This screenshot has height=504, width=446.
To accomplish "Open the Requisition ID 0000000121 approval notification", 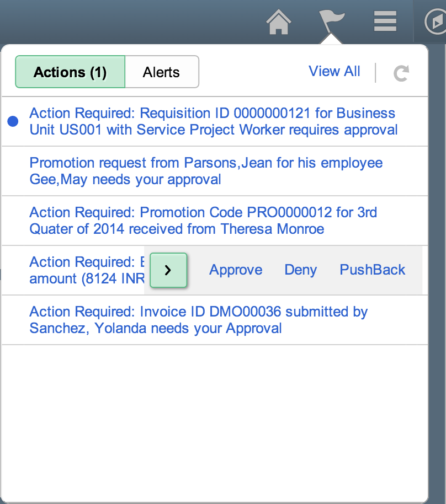I will click(213, 121).
